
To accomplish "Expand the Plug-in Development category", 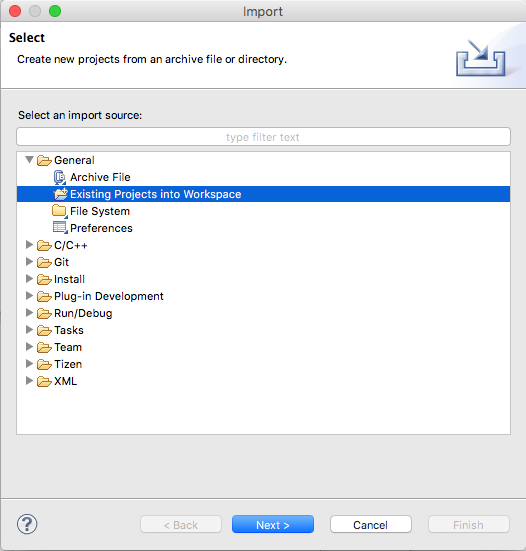I will click(30, 296).
